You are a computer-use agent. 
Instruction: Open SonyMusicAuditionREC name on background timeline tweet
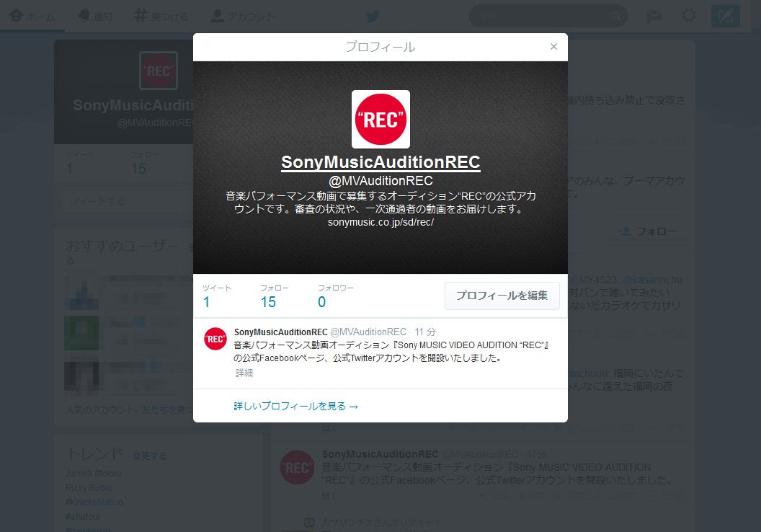380,454
